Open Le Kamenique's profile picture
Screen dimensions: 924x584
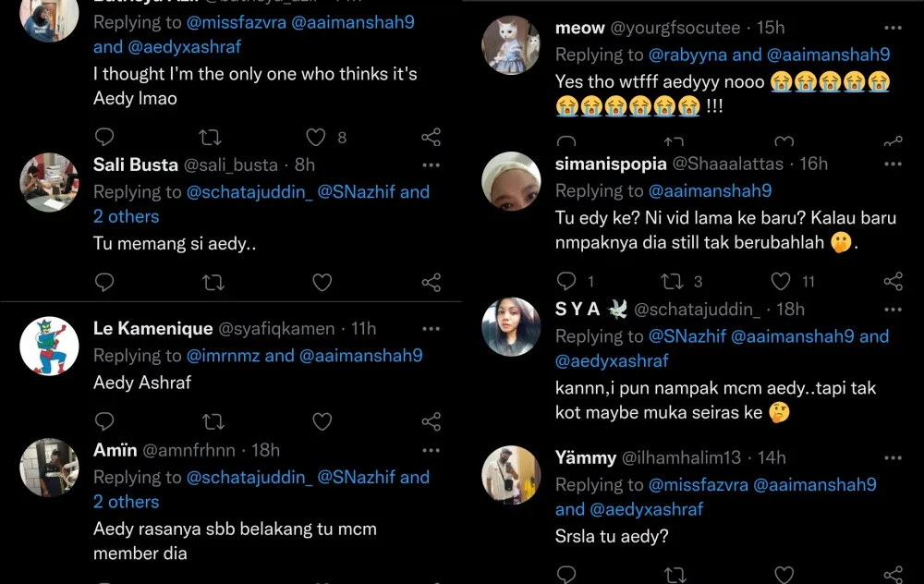point(50,346)
